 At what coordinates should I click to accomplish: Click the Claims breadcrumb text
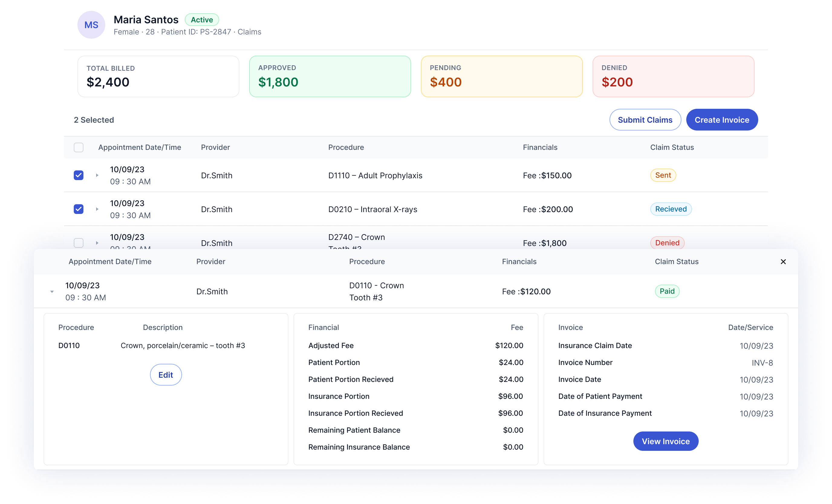pyautogui.click(x=249, y=32)
